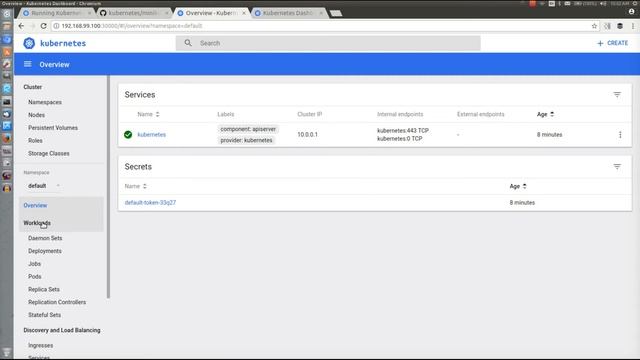The width and height of the screenshot is (640, 360).
Task: Click Cluster heading in sidebar
Action: tap(33, 87)
